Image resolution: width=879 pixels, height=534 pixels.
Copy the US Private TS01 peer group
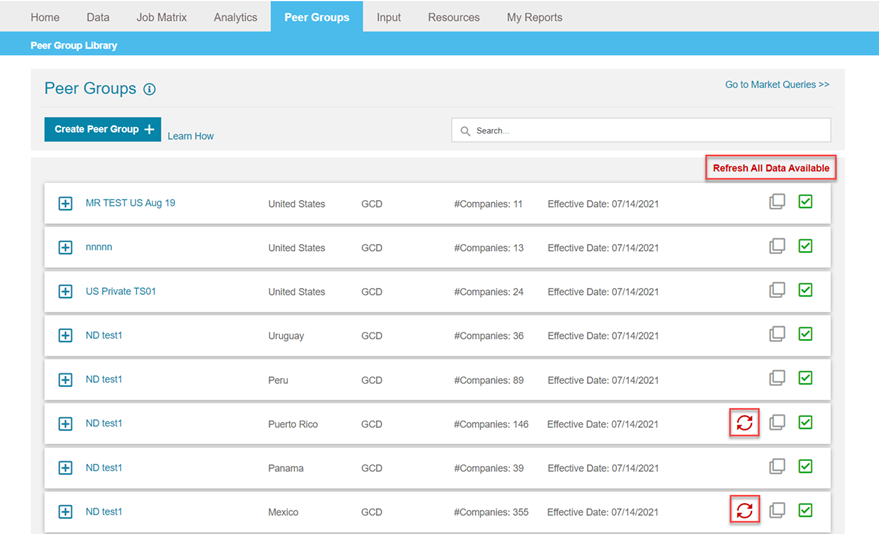(777, 290)
